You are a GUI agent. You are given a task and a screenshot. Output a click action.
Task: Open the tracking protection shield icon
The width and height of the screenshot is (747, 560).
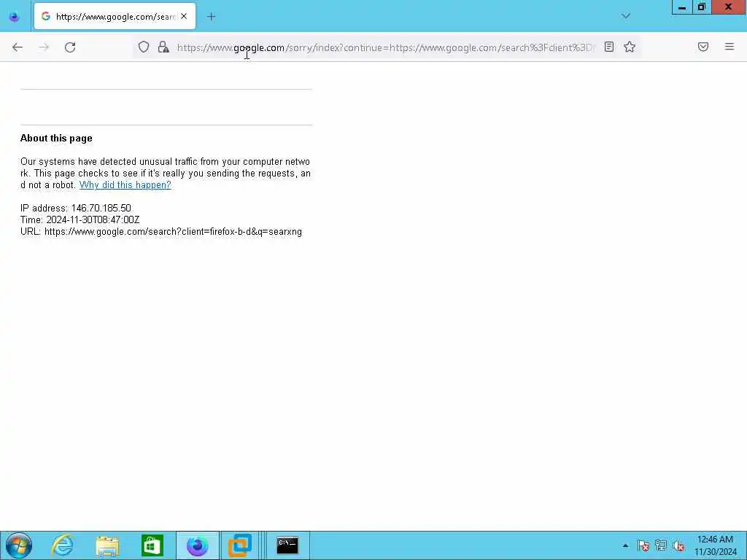point(144,47)
